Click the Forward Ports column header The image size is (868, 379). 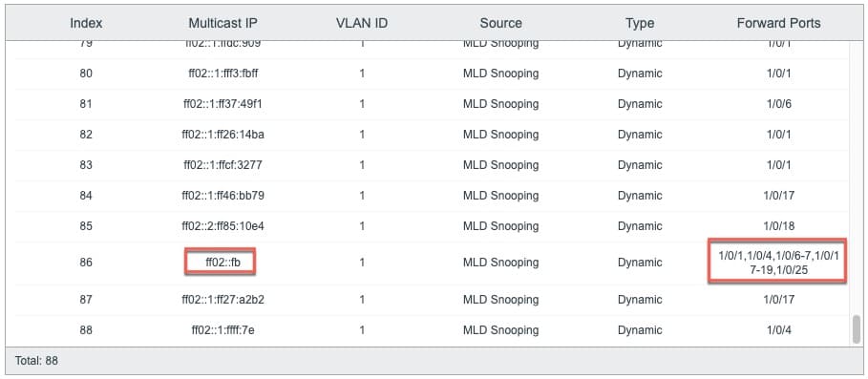click(778, 23)
